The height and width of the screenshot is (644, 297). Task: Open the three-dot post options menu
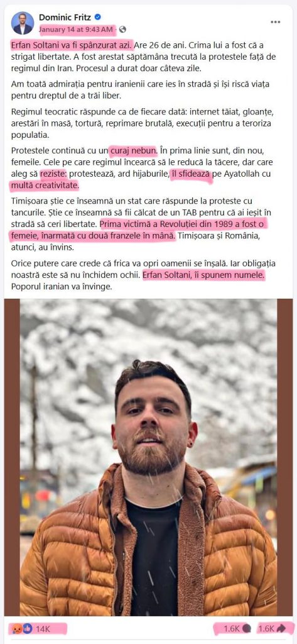point(276,22)
